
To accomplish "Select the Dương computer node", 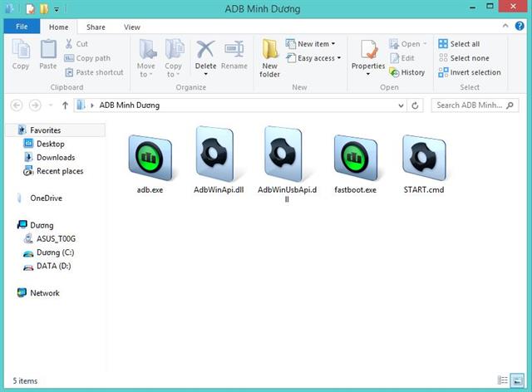I will [35, 225].
